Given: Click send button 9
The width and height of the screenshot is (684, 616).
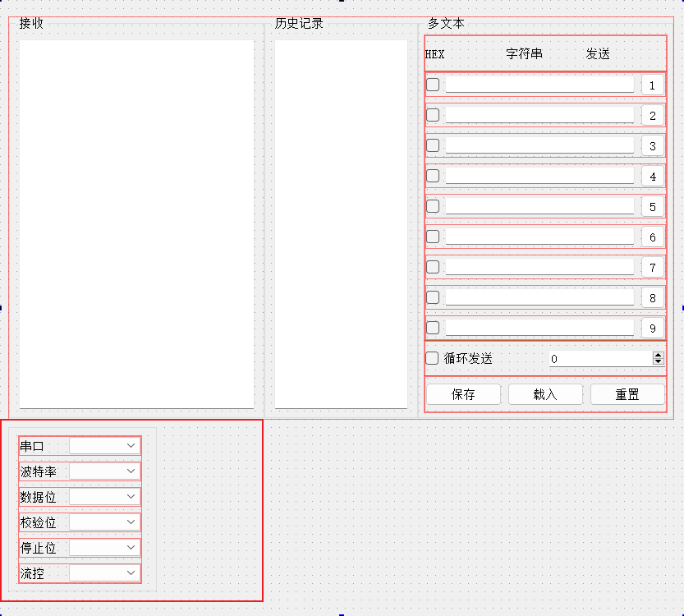Looking at the screenshot, I should click(x=653, y=328).
